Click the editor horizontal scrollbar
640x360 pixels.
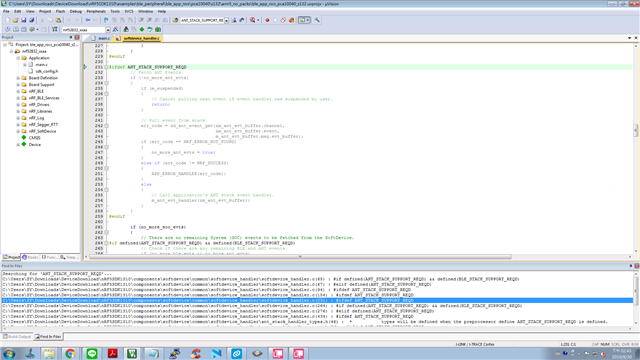tap(300, 257)
